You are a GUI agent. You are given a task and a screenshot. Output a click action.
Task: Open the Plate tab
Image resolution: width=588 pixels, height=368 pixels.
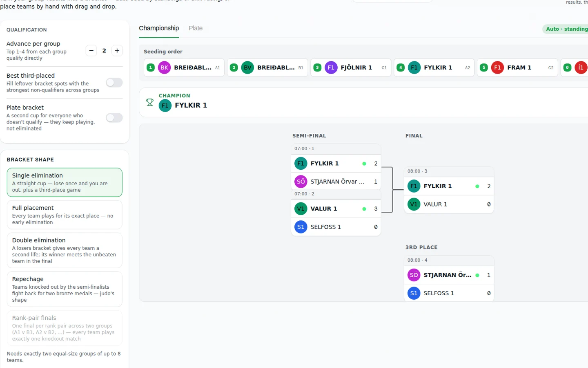coord(196,28)
